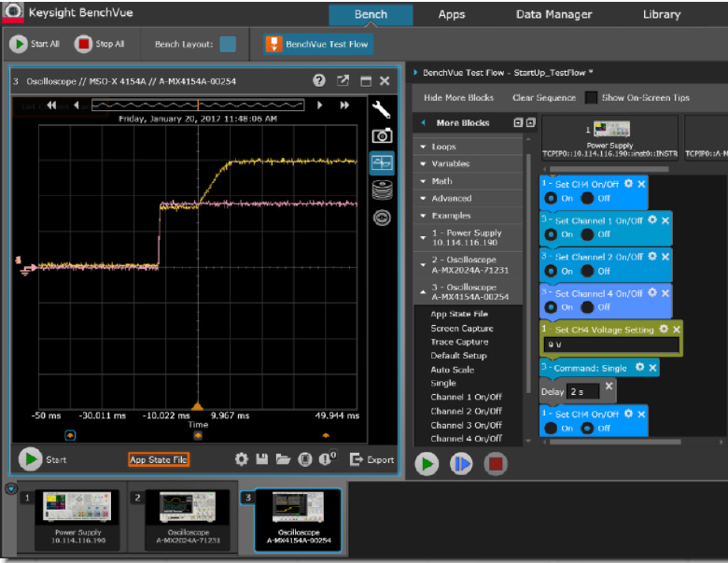This screenshot has height=563, width=728.
Task: Click the App State File button
Action: click(x=159, y=459)
